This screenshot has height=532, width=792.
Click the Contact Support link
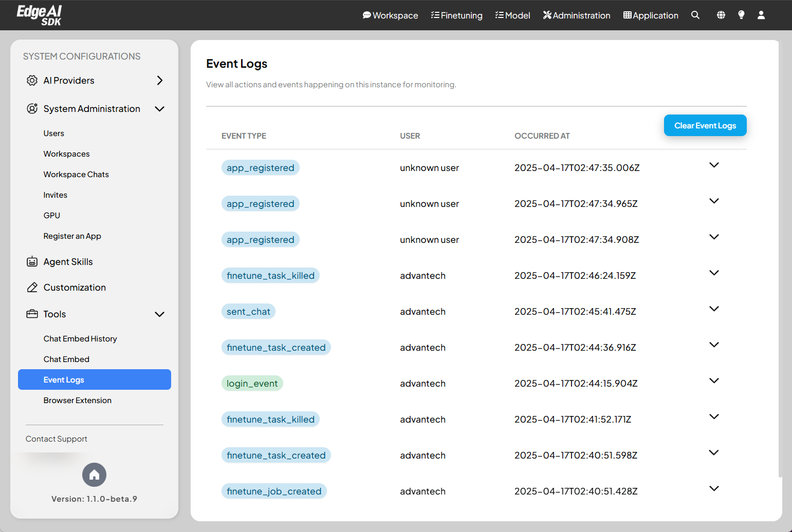point(57,439)
